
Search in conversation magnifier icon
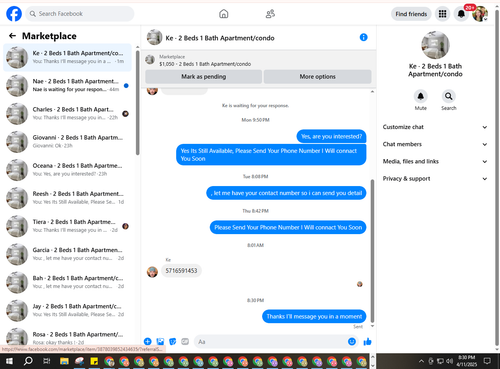coord(449,96)
